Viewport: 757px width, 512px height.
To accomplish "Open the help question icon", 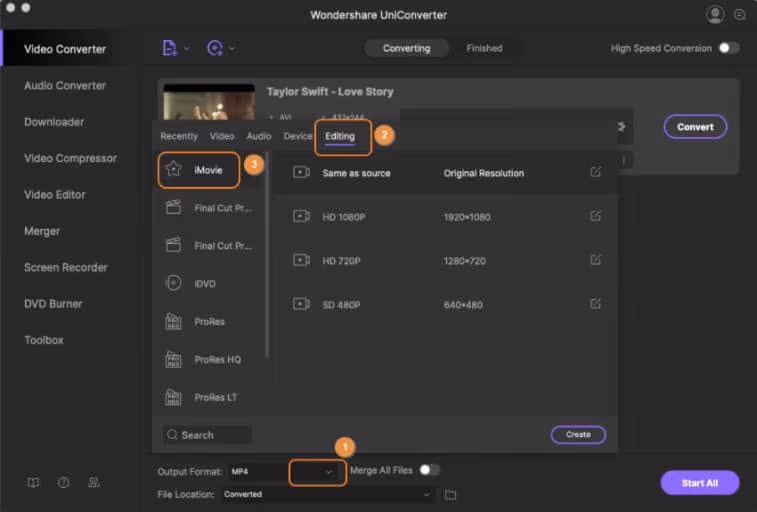I will tap(63, 482).
